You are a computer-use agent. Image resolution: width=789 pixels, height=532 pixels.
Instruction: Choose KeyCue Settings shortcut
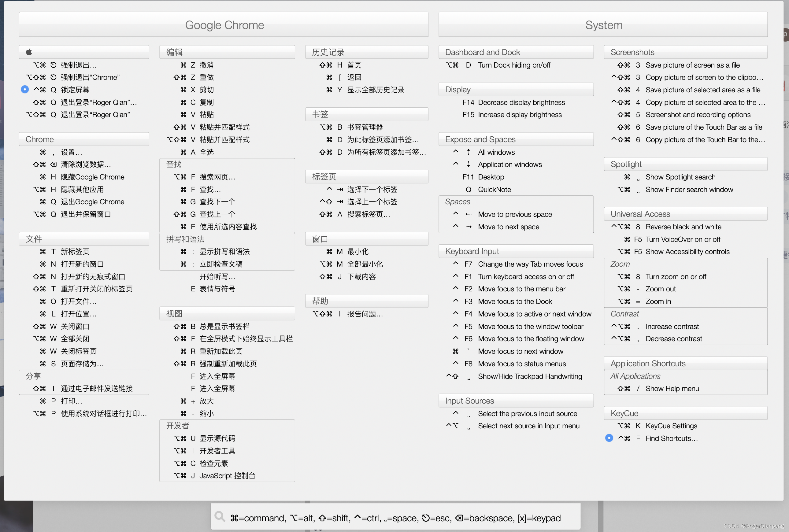point(671,426)
